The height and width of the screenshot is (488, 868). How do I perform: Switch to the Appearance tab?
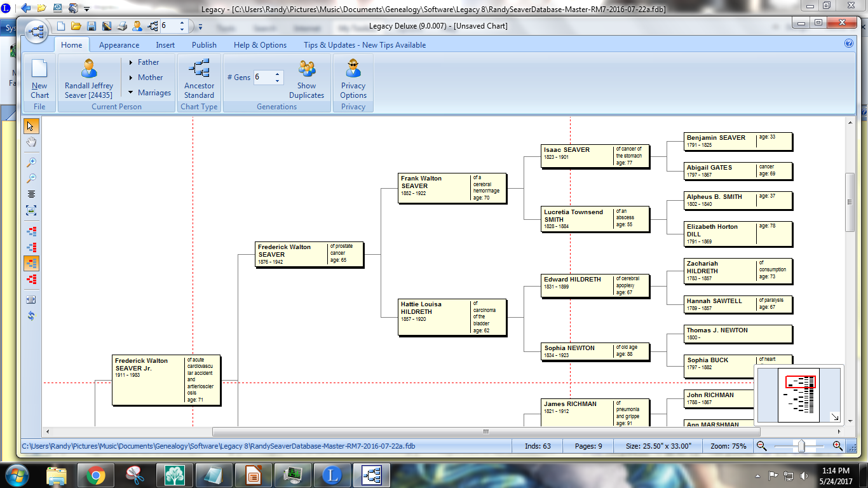tap(119, 44)
